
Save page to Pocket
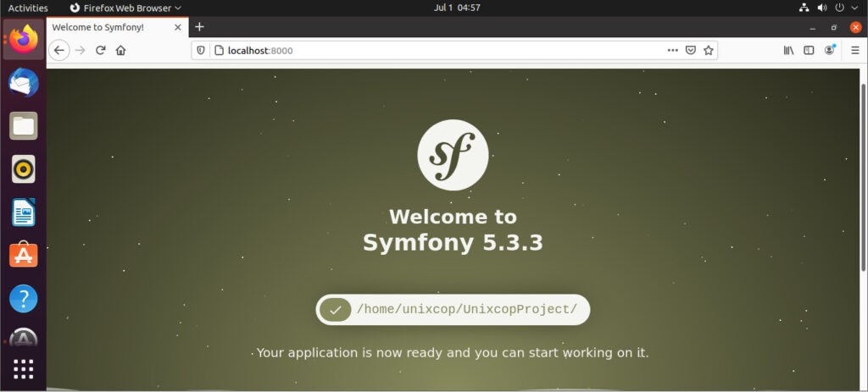coord(690,50)
